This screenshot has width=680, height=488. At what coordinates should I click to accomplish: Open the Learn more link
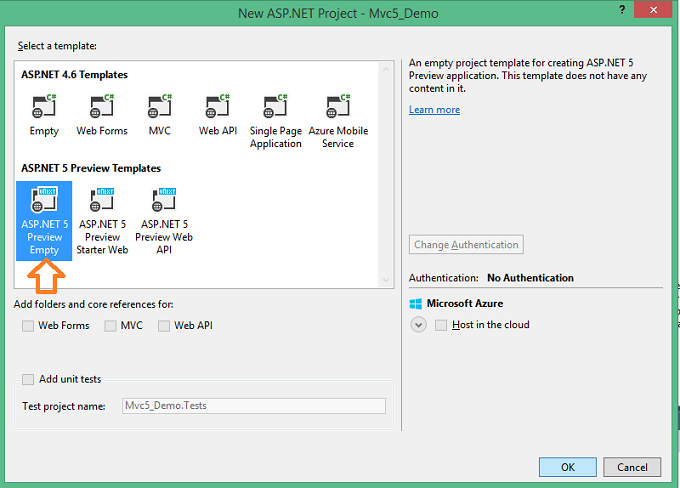tap(434, 110)
